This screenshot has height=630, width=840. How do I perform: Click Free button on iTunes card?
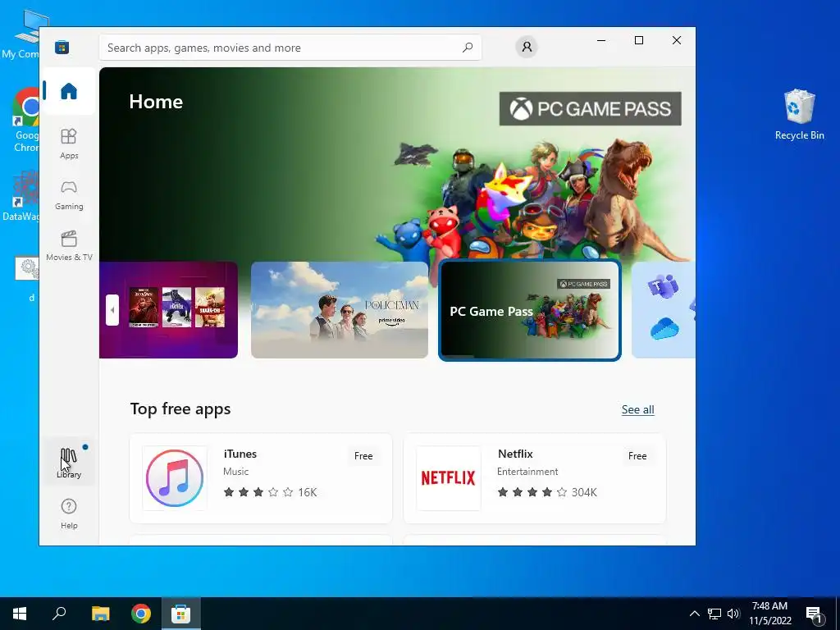(x=363, y=456)
